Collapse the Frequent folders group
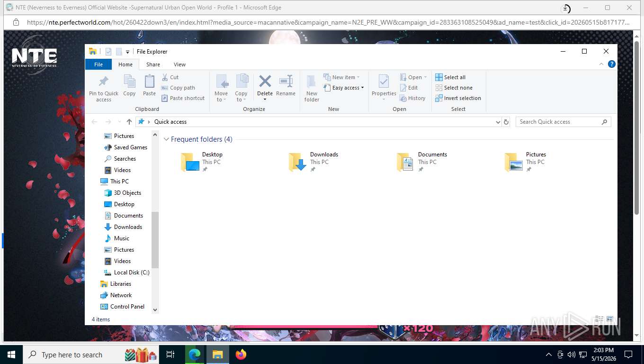Viewport: 644px width, 364px height. point(166,139)
